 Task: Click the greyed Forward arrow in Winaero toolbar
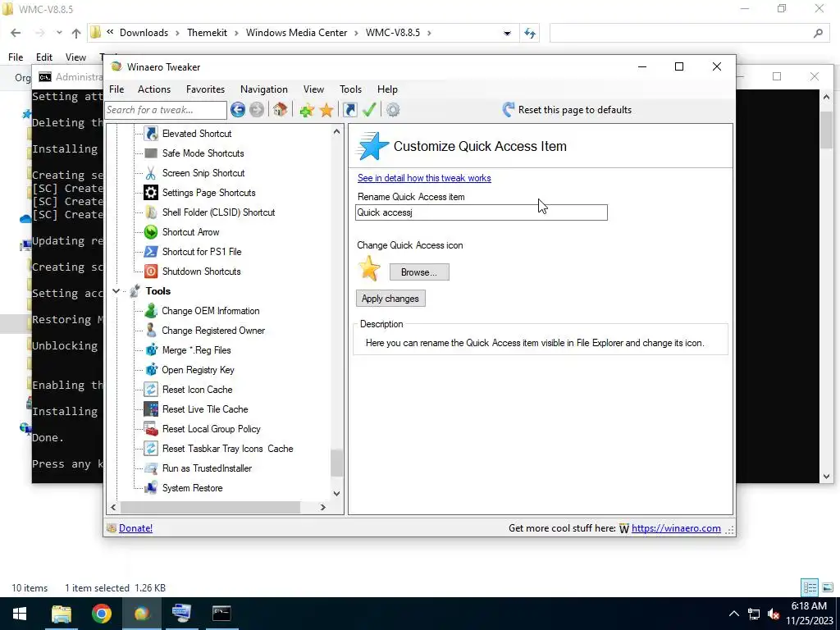(x=257, y=110)
